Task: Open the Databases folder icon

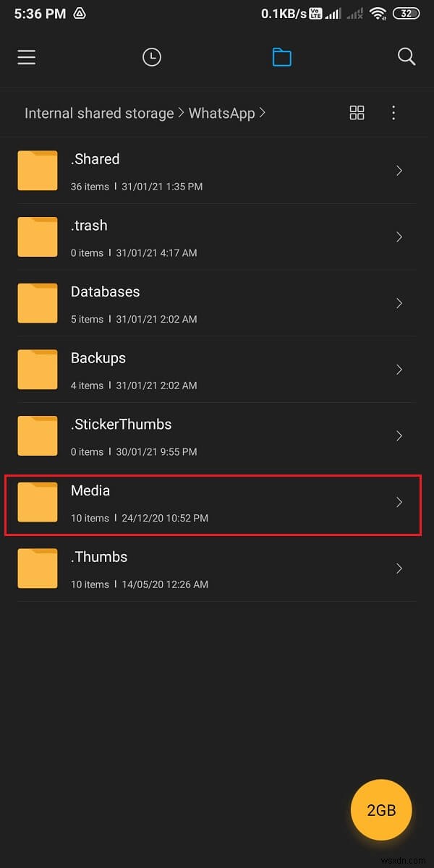Action: point(38,303)
